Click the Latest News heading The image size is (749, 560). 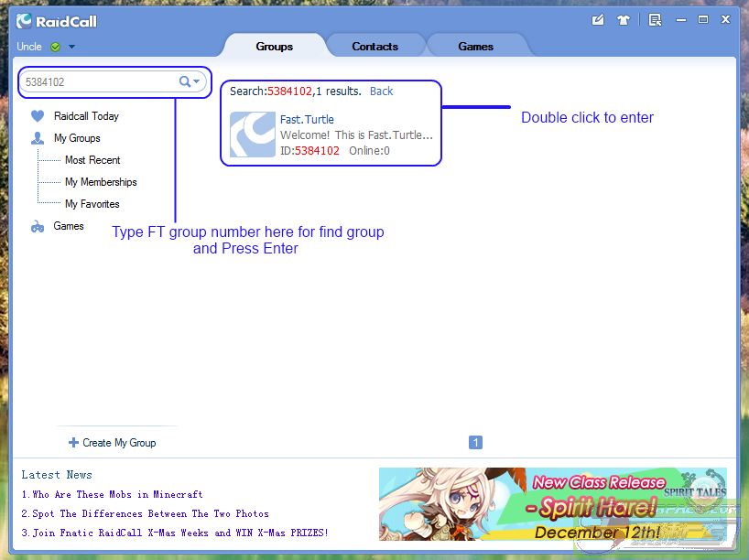click(x=57, y=475)
